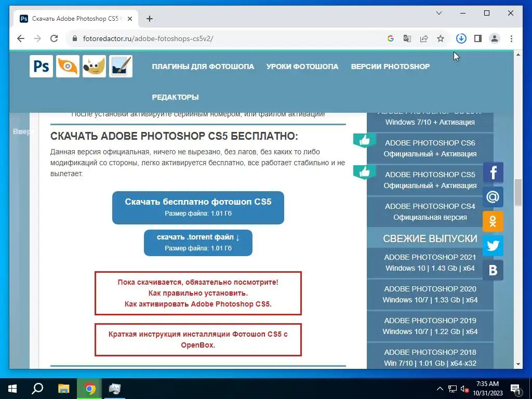Click the muted volume tray icon
This screenshot has width=532, height=399.
(464, 389)
